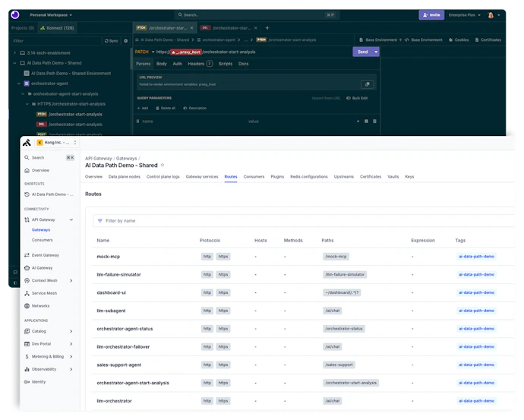Expand the 3.14-tech-enablement tree item

14,53
